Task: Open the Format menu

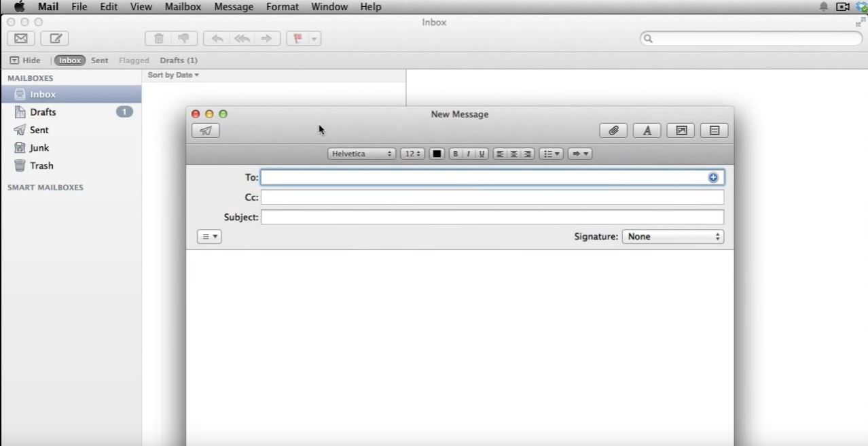Action: (x=283, y=7)
